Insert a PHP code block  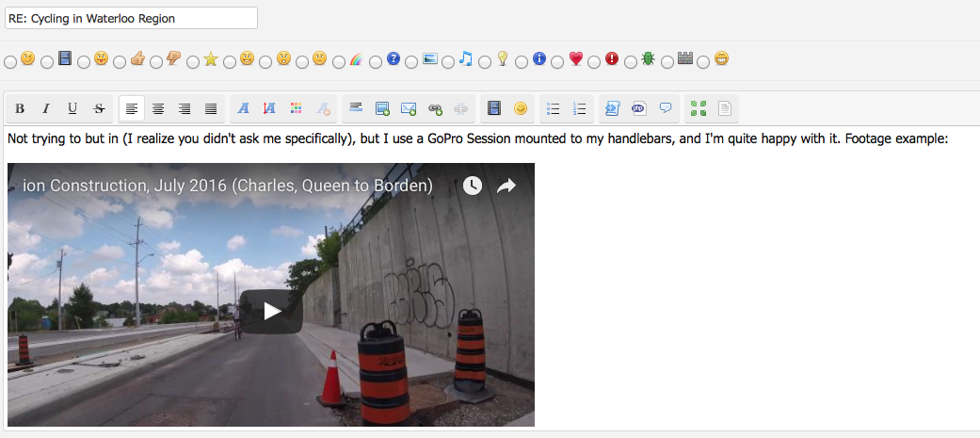click(639, 108)
